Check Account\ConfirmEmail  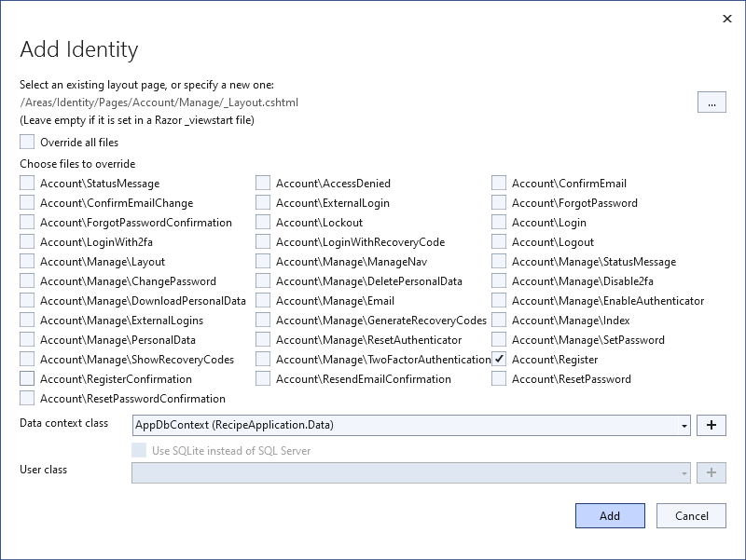coord(499,183)
